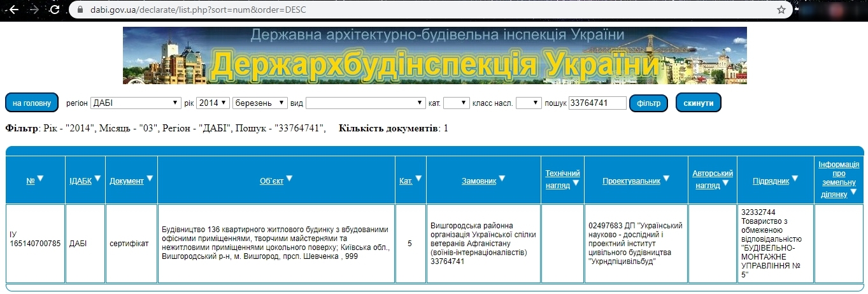
Task: Click the сертифікат document cell
Action: point(131,243)
